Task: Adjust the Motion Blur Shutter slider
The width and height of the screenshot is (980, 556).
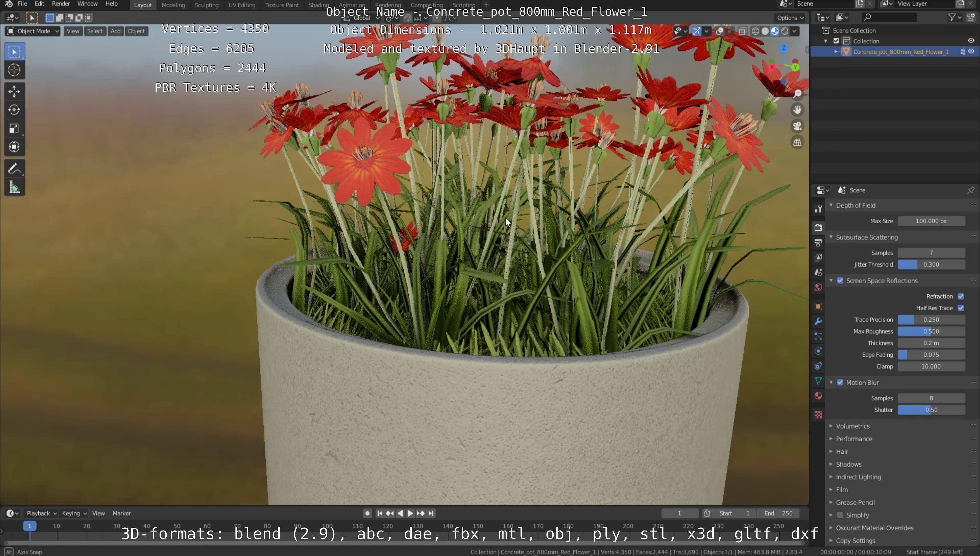Action: pyautogui.click(x=931, y=410)
